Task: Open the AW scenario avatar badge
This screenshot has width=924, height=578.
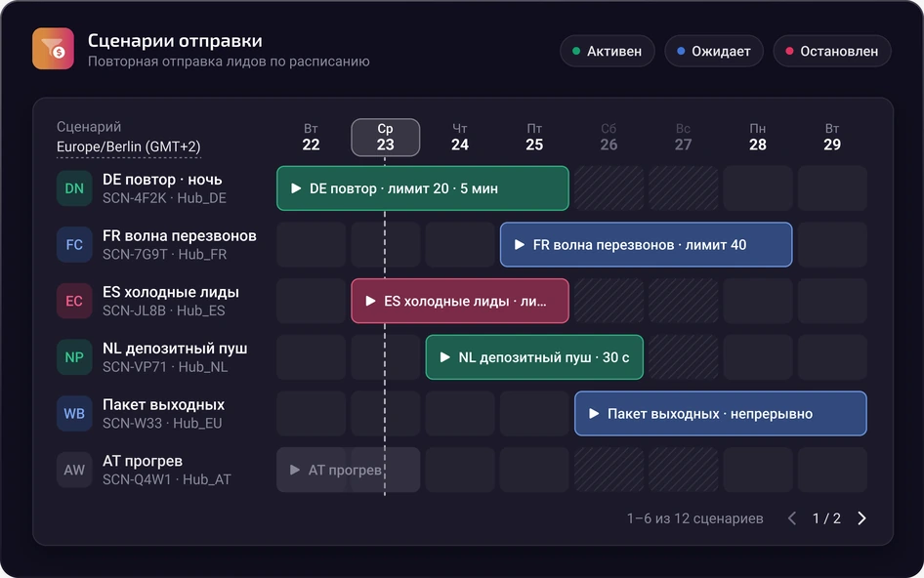Action: tap(74, 470)
